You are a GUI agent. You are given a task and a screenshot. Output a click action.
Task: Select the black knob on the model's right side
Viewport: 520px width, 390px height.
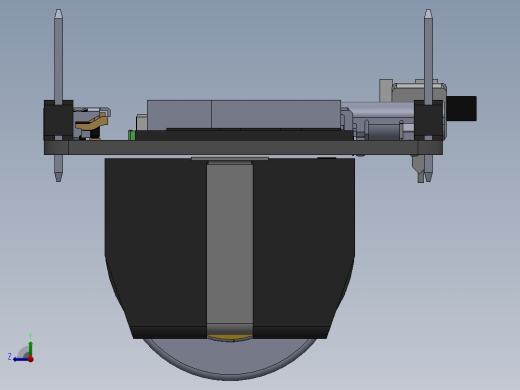click(462, 108)
